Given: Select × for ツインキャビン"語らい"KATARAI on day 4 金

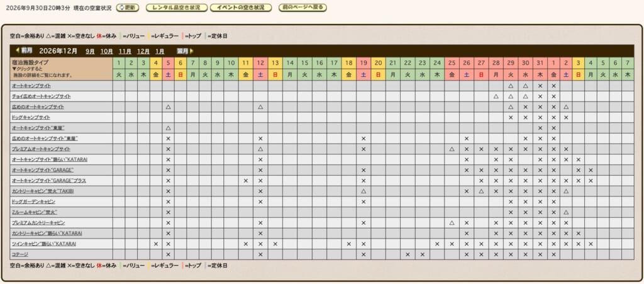Looking at the screenshot, I should [x=156, y=244].
